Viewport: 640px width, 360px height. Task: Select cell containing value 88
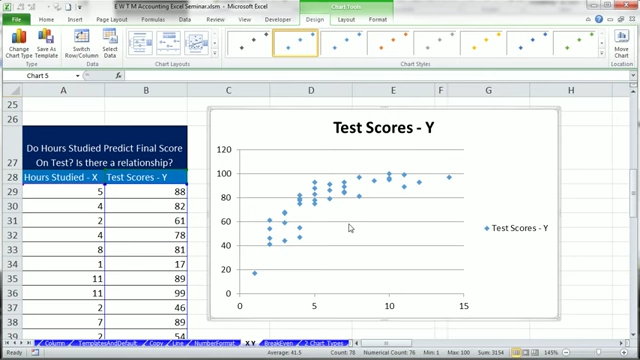coord(146,192)
